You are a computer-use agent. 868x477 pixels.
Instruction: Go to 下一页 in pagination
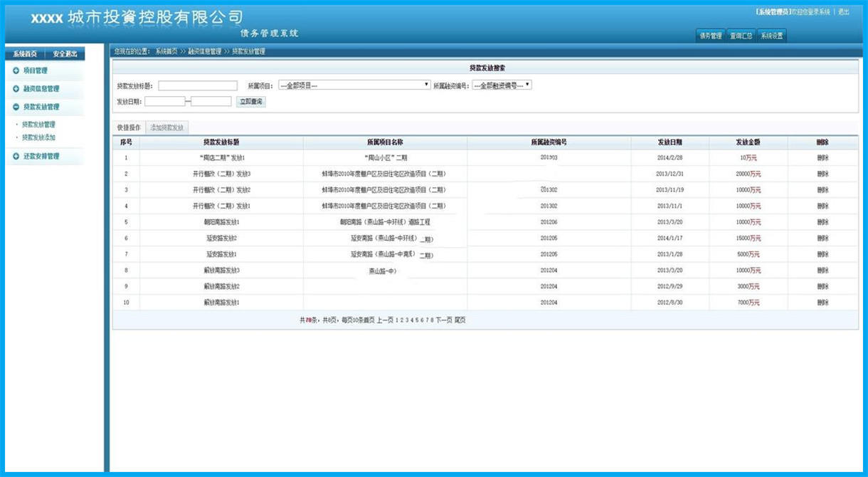pyautogui.click(x=444, y=320)
